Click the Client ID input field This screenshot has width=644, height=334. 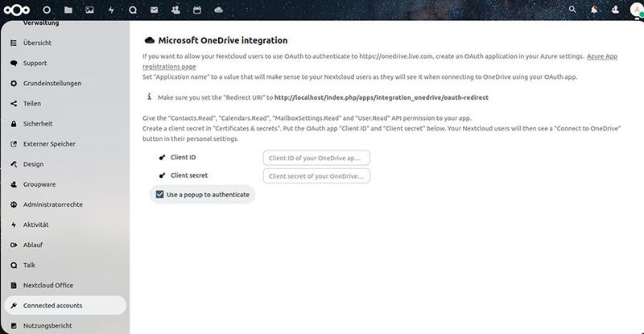(x=316, y=158)
